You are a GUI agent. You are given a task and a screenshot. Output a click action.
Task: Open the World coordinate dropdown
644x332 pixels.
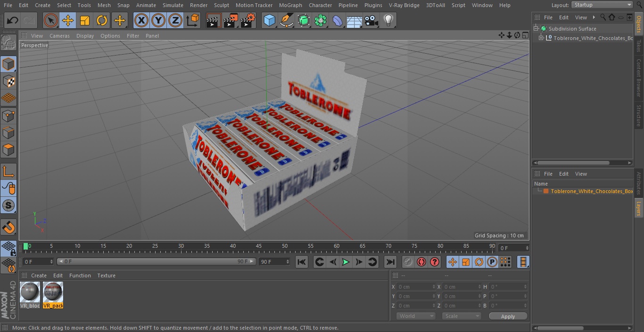tap(415, 316)
